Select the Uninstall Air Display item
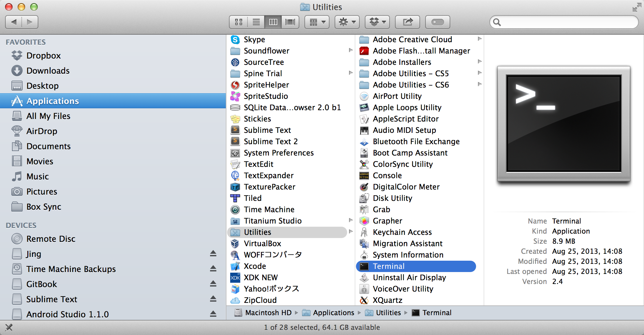 [x=416, y=277]
